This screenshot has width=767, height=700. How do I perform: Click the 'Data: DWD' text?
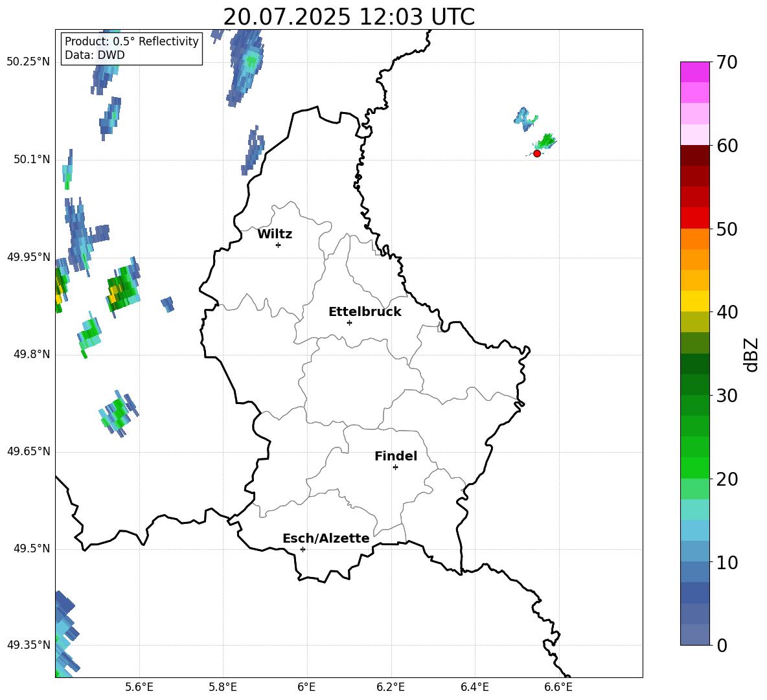coord(95,55)
